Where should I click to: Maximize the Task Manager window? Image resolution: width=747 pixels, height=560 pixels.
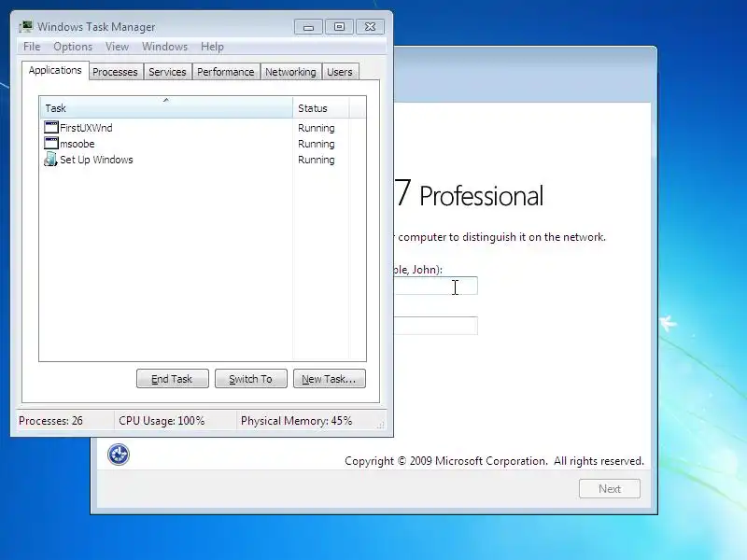coord(339,27)
